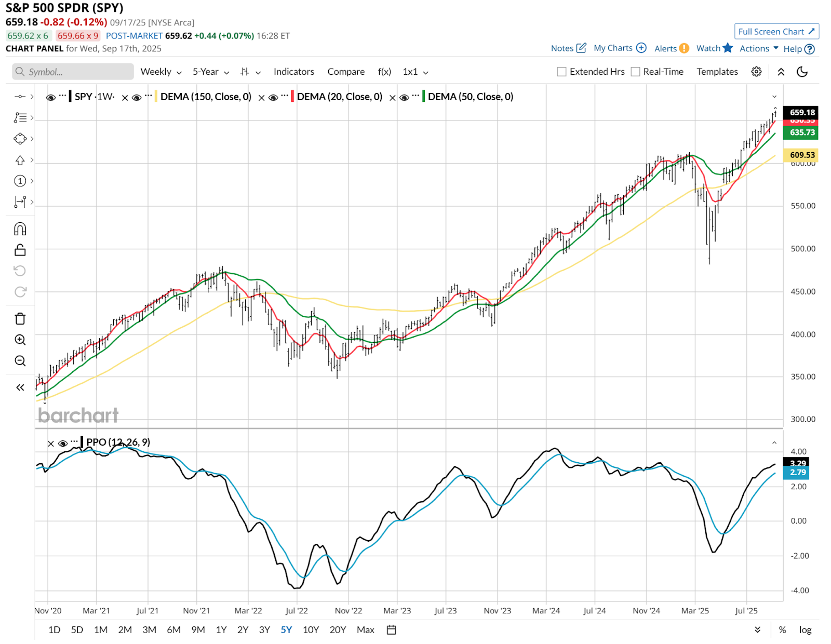Collapse the toolbar with double chevron up
This screenshot has width=831, height=644.
tap(781, 72)
